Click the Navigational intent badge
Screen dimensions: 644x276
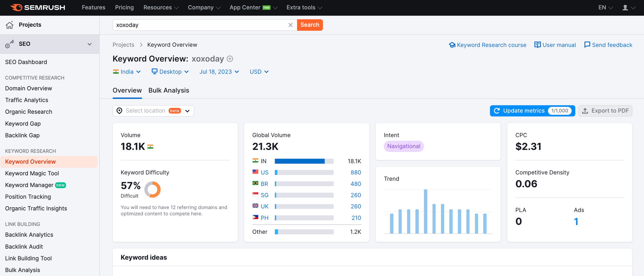(x=404, y=146)
